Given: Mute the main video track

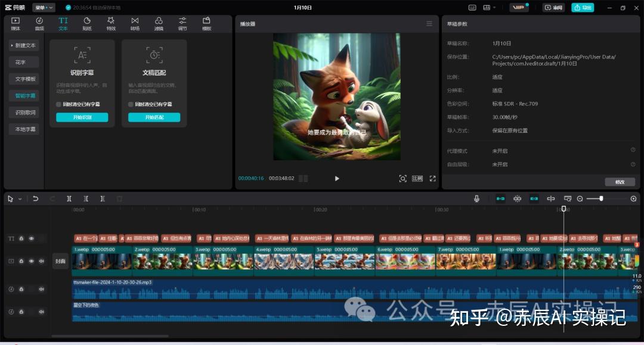Looking at the screenshot, I should point(42,261).
